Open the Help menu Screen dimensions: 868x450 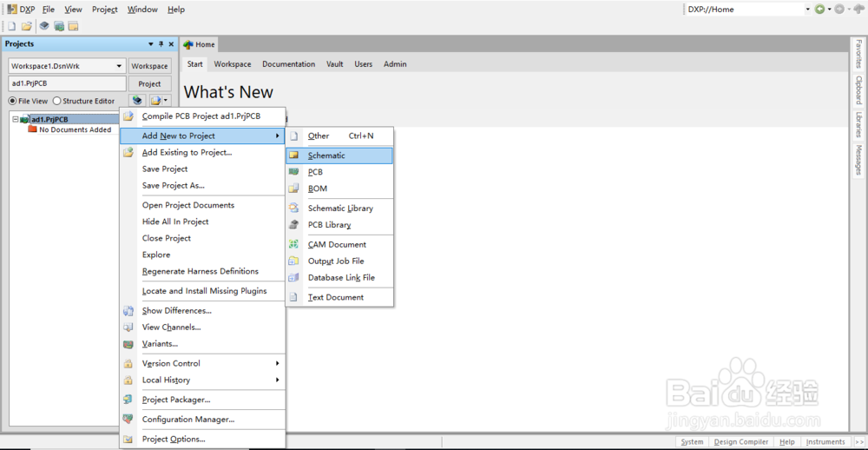click(x=176, y=10)
